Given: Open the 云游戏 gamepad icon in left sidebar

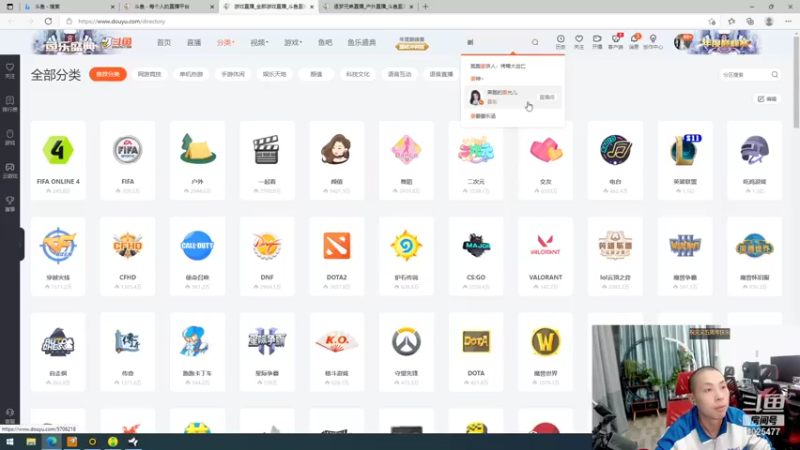Looking at the screenshot, I should (x=10, y=170).
